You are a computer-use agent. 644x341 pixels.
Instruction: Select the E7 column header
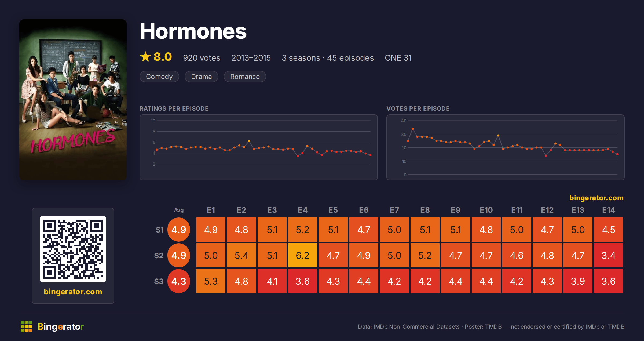coord(394,210)
